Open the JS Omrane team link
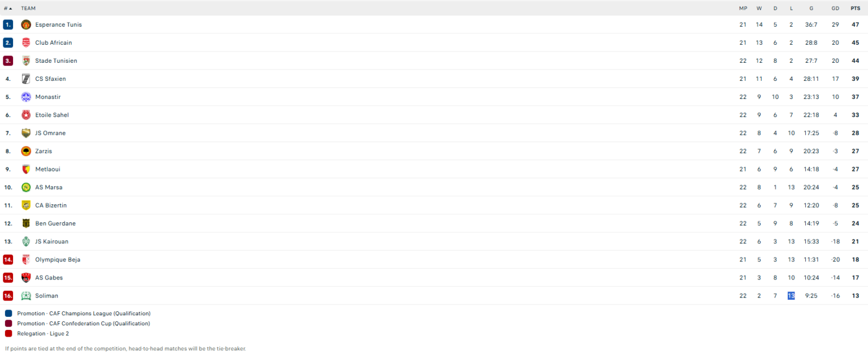The height and width of the screenshot is (357, 868). point(50,133)
